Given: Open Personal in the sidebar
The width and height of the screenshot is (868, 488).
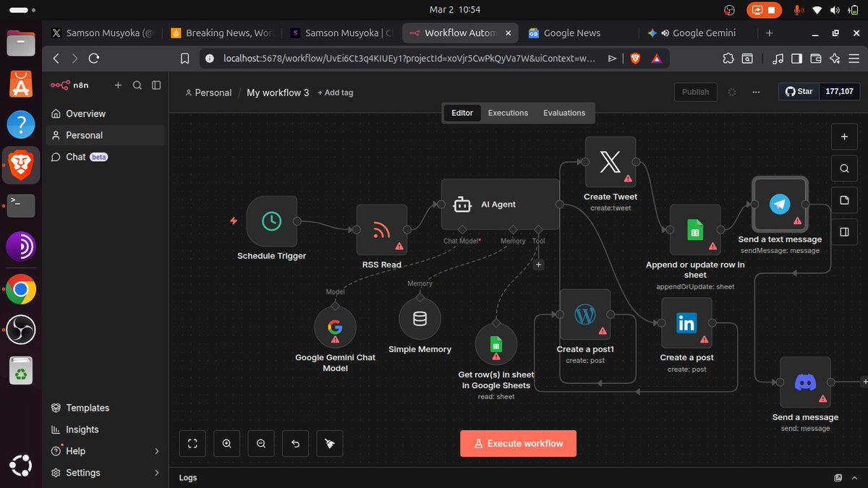Looking at the screenshot, I should click(105, 135).
